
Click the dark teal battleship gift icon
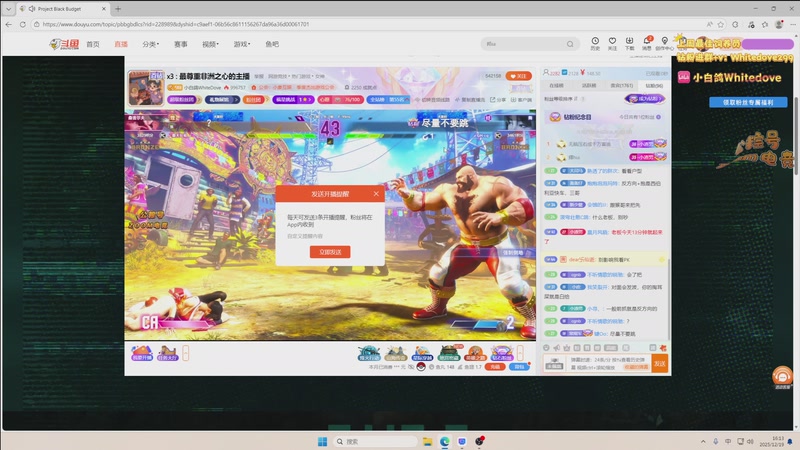369,353
